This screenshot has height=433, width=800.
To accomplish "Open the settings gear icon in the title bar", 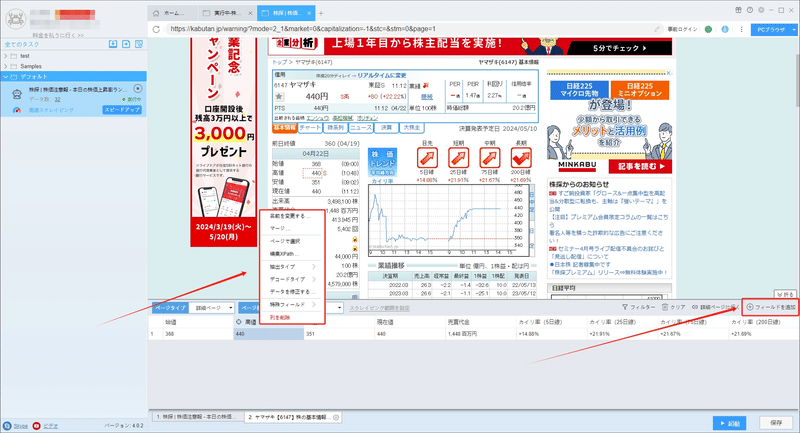I will click(x=761, y=10).
